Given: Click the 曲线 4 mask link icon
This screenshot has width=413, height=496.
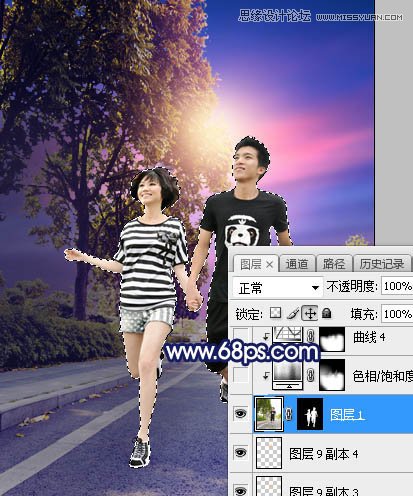Looking at the screenshot, I should pos(311,336).
